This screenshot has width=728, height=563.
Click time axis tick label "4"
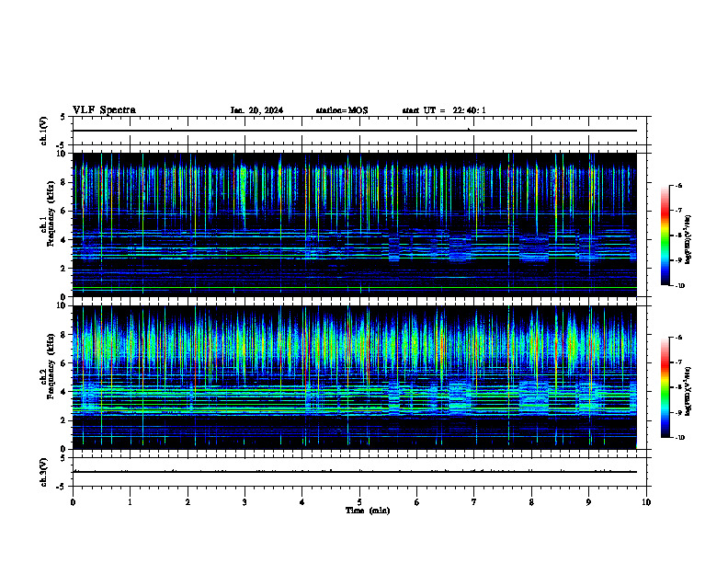click(x=302, y=502)
